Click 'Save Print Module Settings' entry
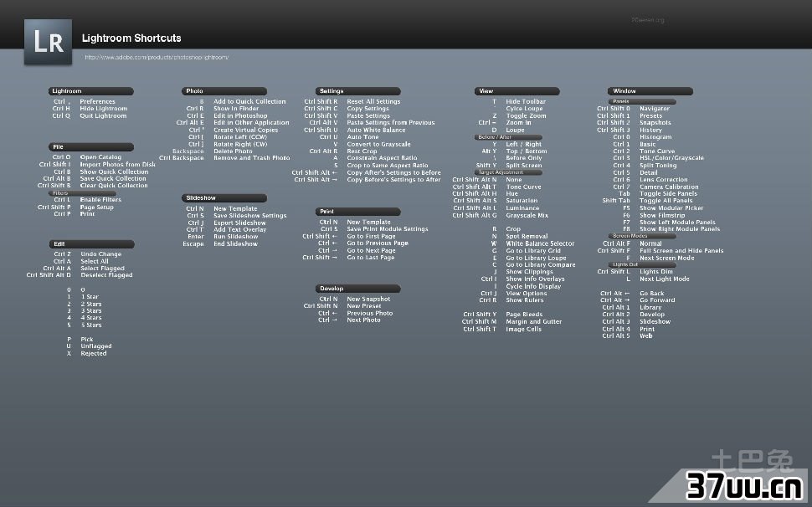 [x=388, y=228]
